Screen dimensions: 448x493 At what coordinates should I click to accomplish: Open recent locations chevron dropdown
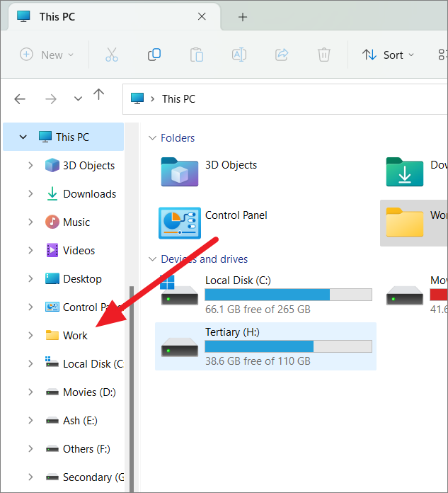tap(78, 99)
